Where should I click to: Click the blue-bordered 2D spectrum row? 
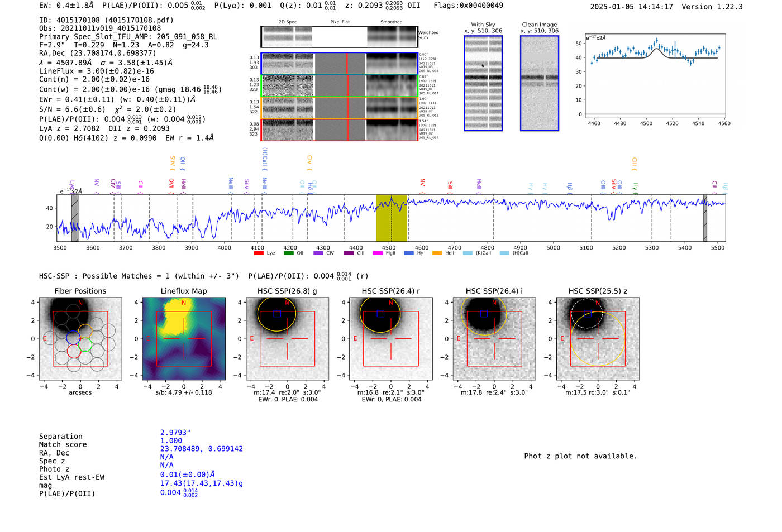(339, 64)
